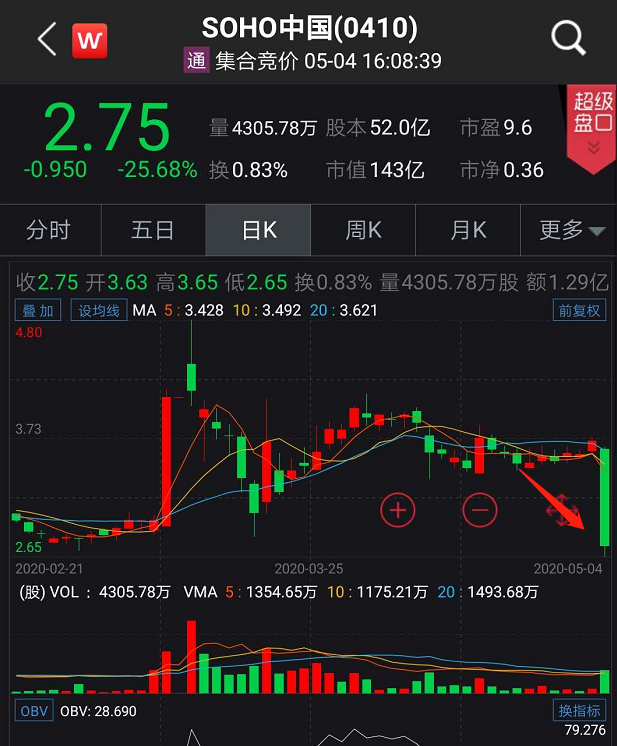Tap the four-way move chart icon
Image resolution: width=617 pixels, height=746 pixels.
[x=562, y=510]
